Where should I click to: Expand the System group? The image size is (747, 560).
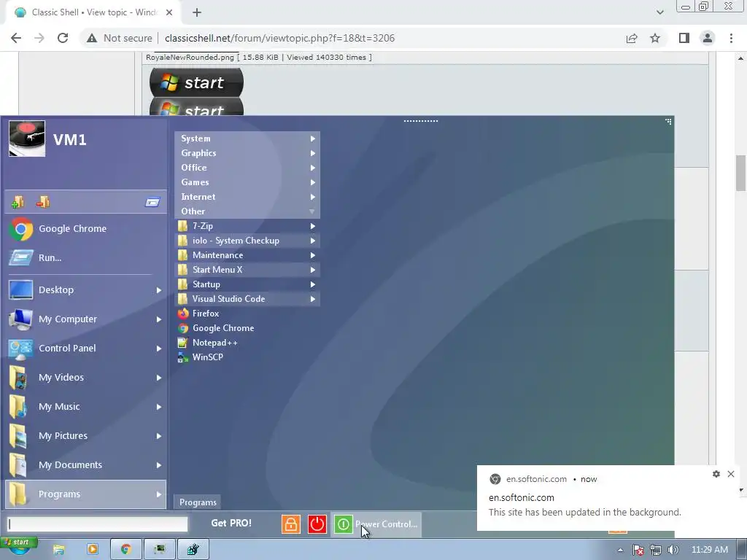pos(247,139)
